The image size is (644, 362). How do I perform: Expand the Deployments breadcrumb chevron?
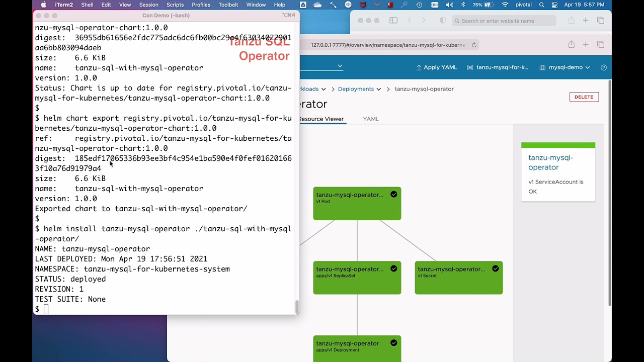[379, 89]
